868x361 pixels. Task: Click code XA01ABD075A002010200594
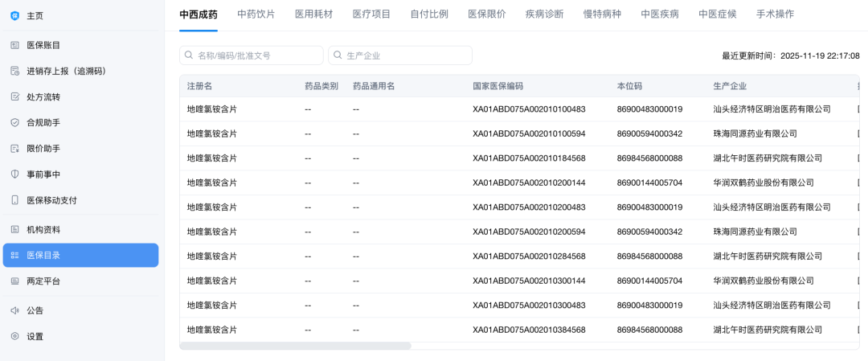click(x=529, y=232)
